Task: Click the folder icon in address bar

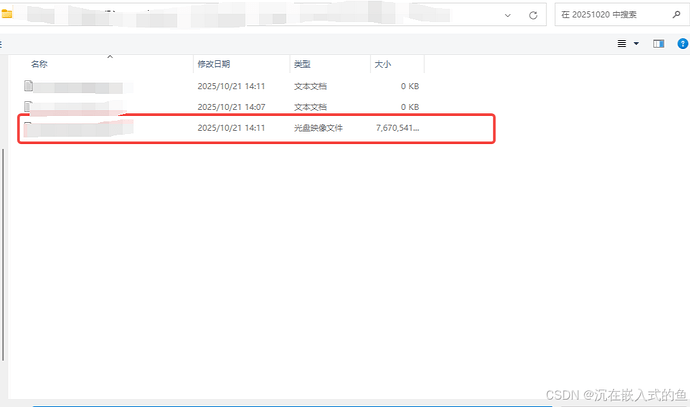Action: (x=7, y=15)
